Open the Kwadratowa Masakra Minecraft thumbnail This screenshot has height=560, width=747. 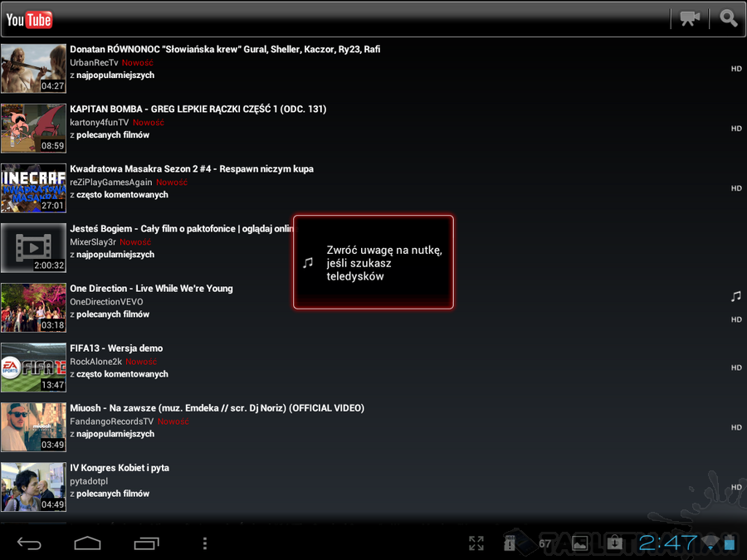(x=33, y=188)
